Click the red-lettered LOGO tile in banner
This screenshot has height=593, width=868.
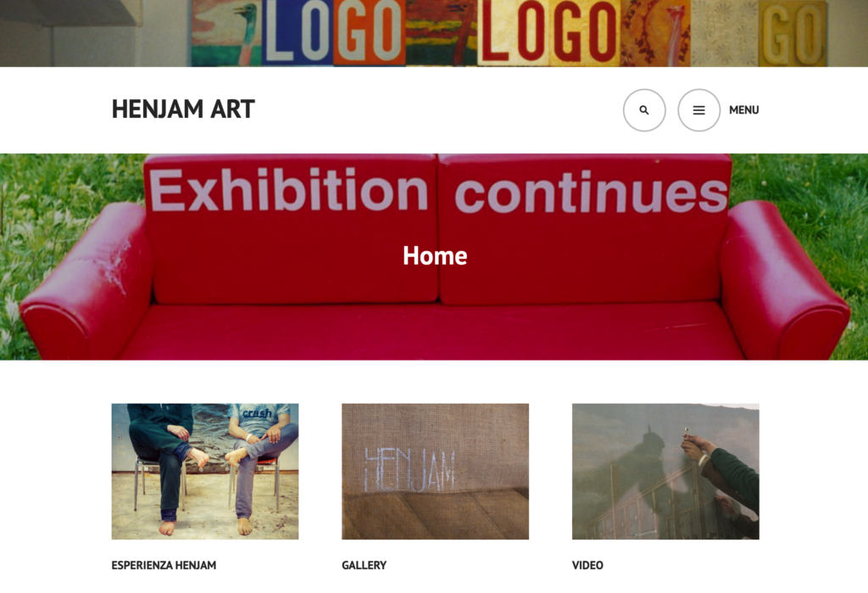tap(548, 32)
